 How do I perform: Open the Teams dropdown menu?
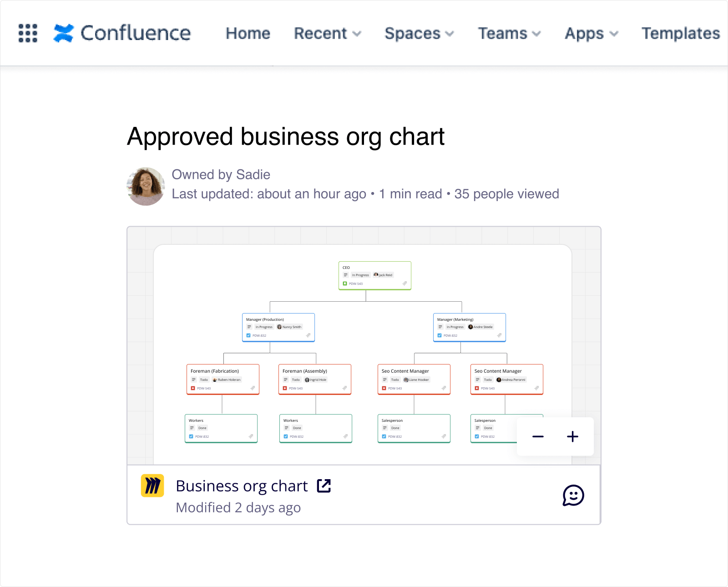click(x=509, y=33)
